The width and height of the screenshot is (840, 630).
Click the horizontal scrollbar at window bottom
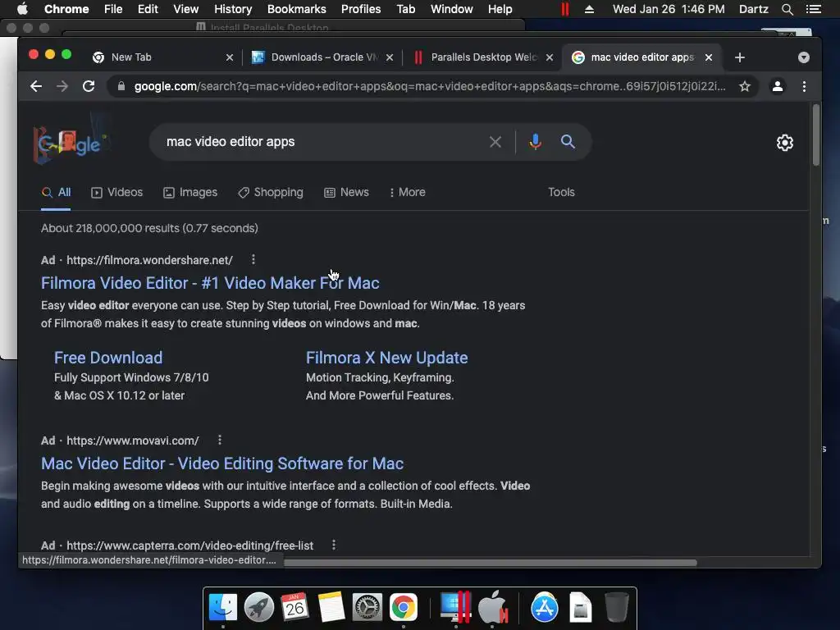tap(491, 563)
